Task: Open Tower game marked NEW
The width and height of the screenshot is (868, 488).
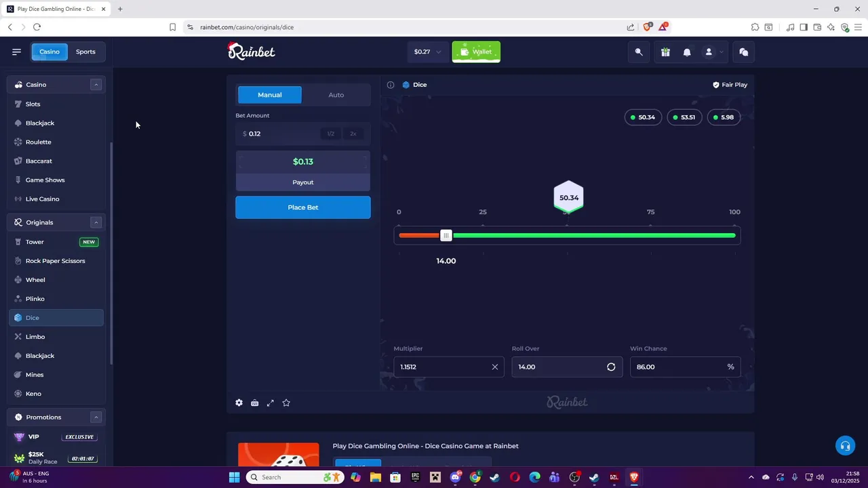Action: click(56, 242)
